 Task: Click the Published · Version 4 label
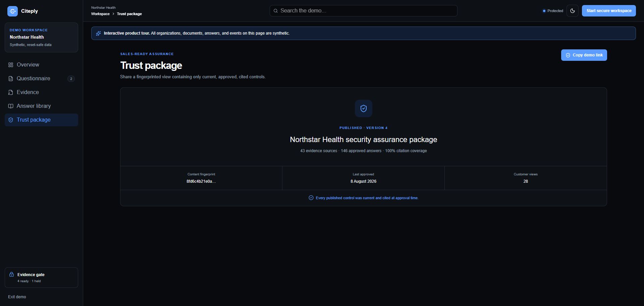click(364, 128)
